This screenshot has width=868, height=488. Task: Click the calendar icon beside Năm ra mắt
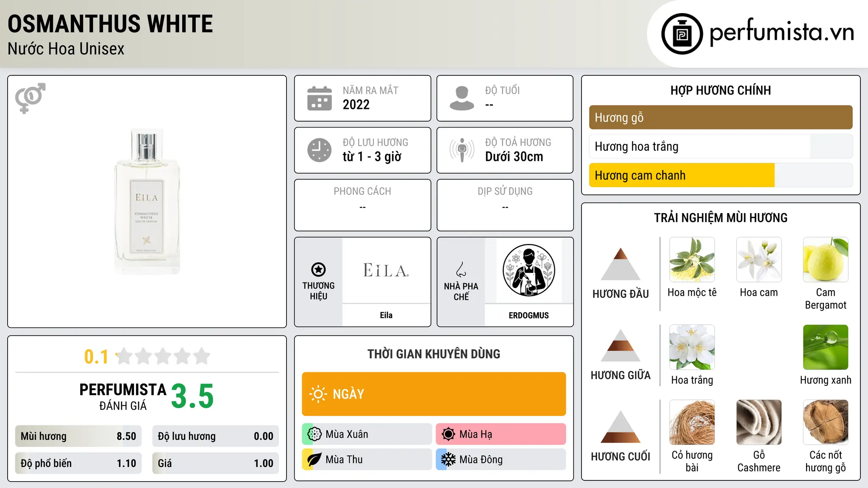pyautogui.click(x=320, y=98)
